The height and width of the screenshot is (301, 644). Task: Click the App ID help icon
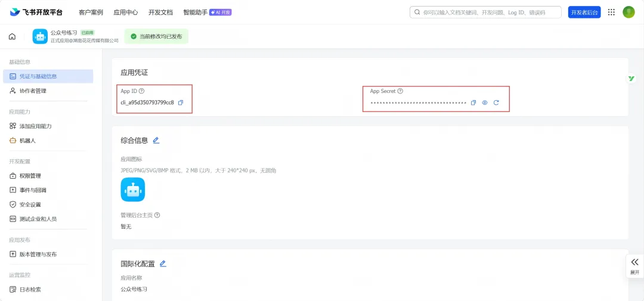click(142, 91)
